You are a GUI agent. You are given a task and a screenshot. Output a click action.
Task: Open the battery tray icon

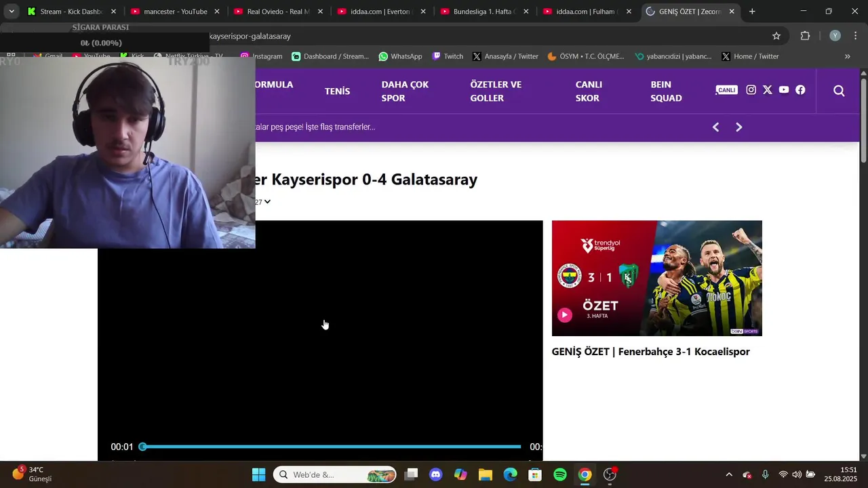(x=810, y=474)
